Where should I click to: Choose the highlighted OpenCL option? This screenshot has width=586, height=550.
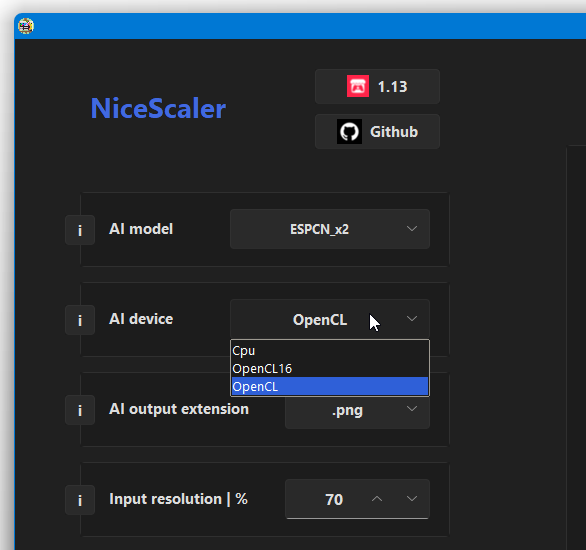[330, 386]
